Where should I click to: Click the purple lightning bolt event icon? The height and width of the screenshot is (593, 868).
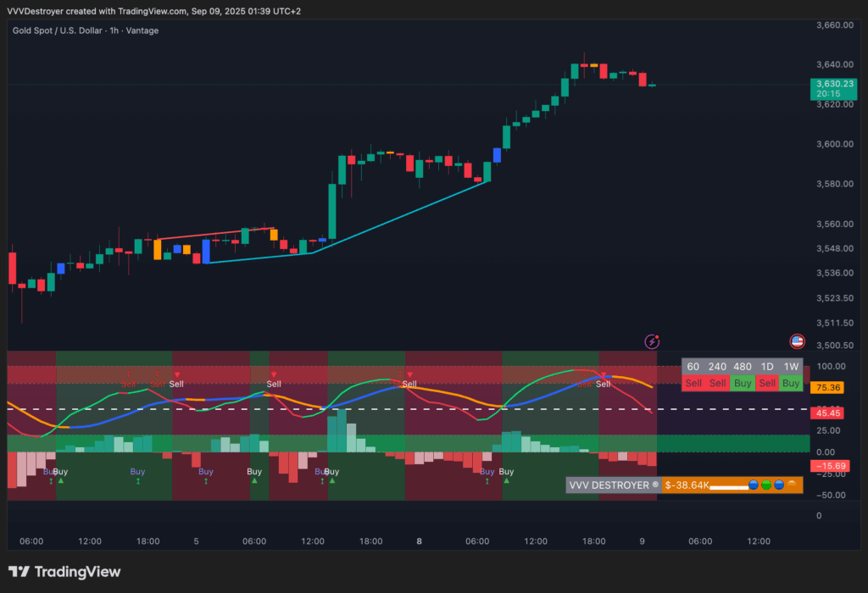tap(652, 341)
